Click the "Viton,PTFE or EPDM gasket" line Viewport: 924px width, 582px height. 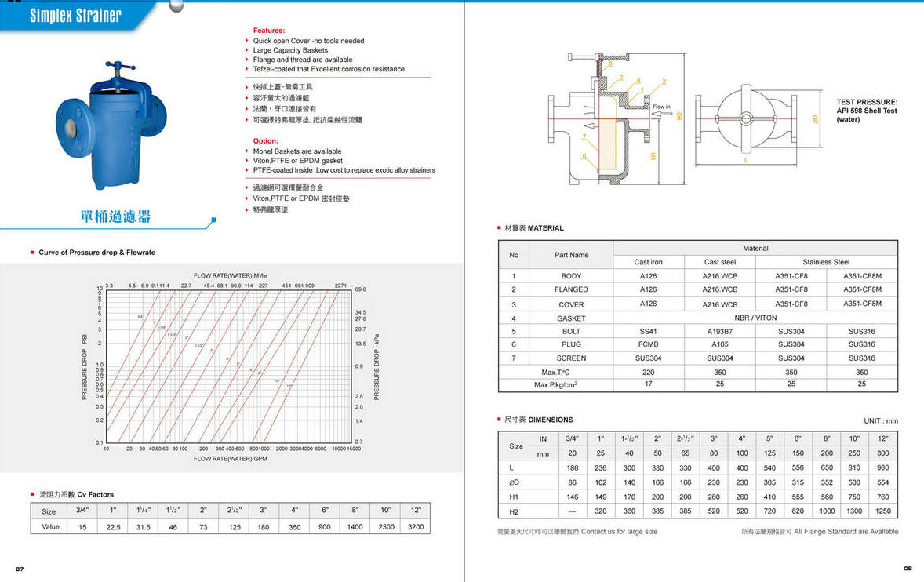tap(298, 161)
